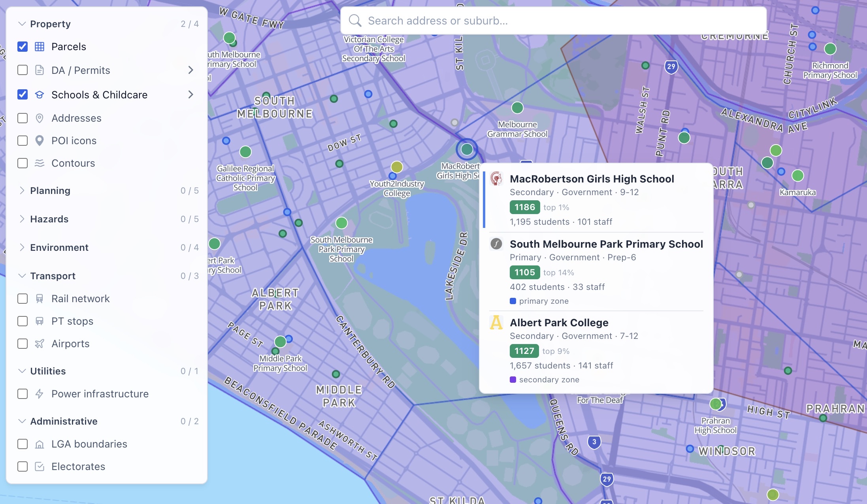Click the LGA boundaries building icon
The image size is (867, 504).
pyautogui.click(x=40, y=444)
